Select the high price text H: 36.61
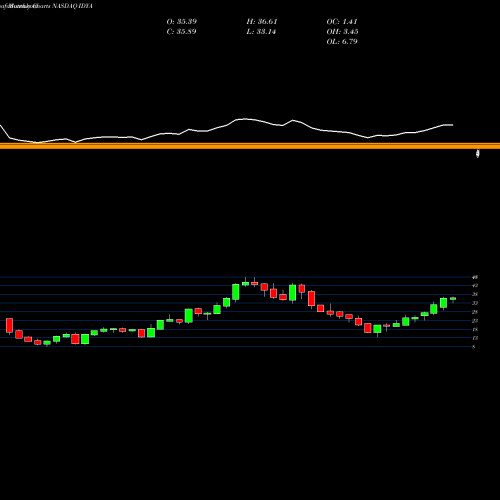500x500 pixels. click(262, 22)
